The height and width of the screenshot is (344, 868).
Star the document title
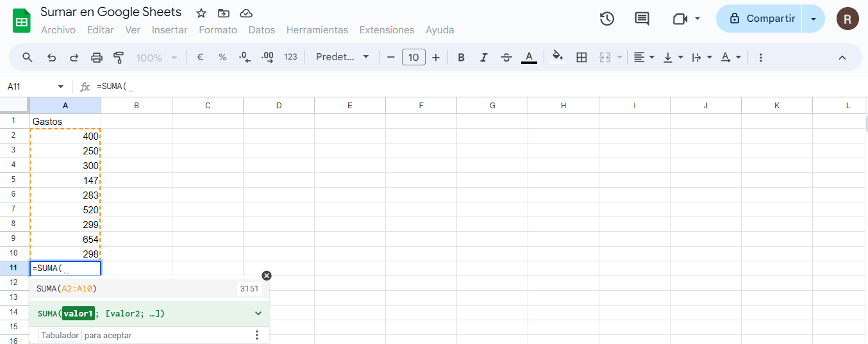[201, 13]
